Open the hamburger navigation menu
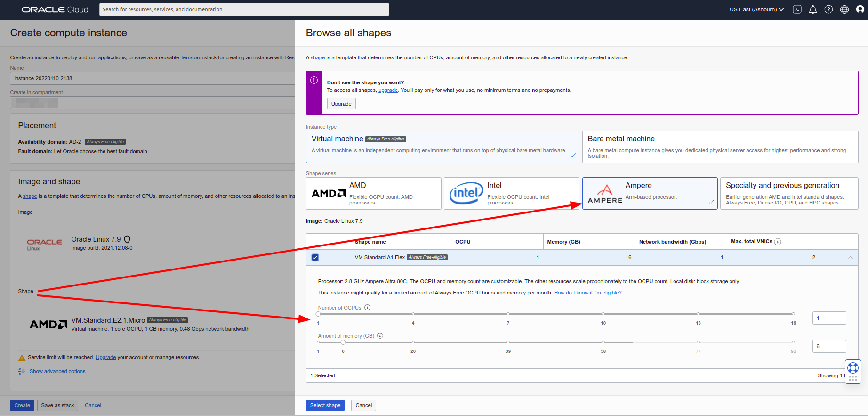The height and width of the screenshot is (416, 868). tap(8, 9)
